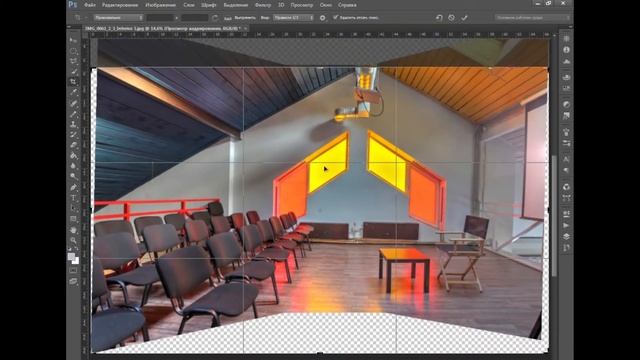Select the Lasso tool

click(73, 61)
